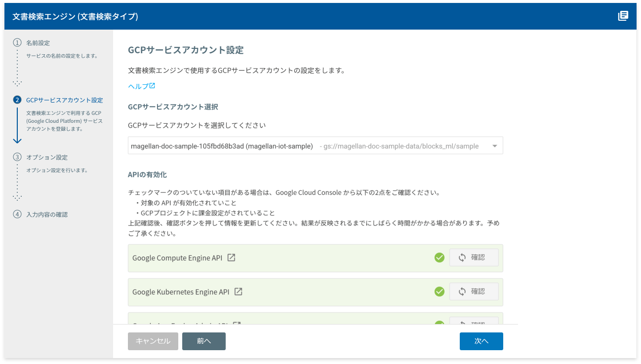Select step 4 入力内容の確認 in sidebar
641x364 pixels.
tap(47, 215)
